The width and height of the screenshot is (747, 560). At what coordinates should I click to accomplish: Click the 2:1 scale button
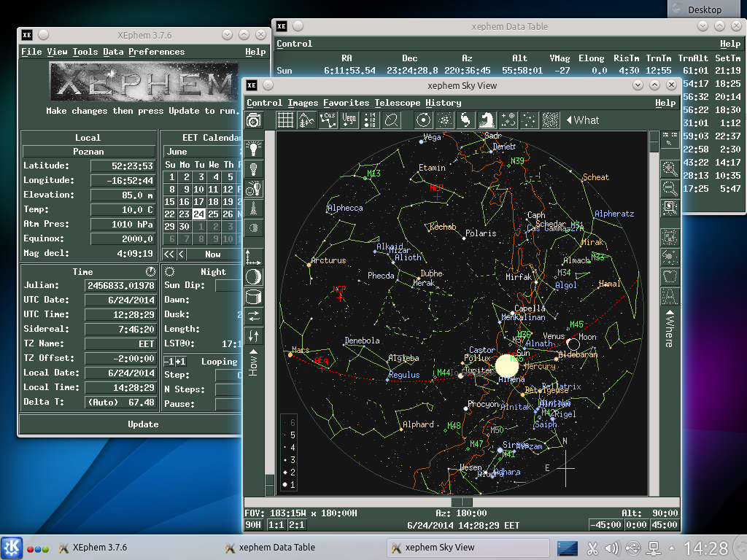coord(297,525)
